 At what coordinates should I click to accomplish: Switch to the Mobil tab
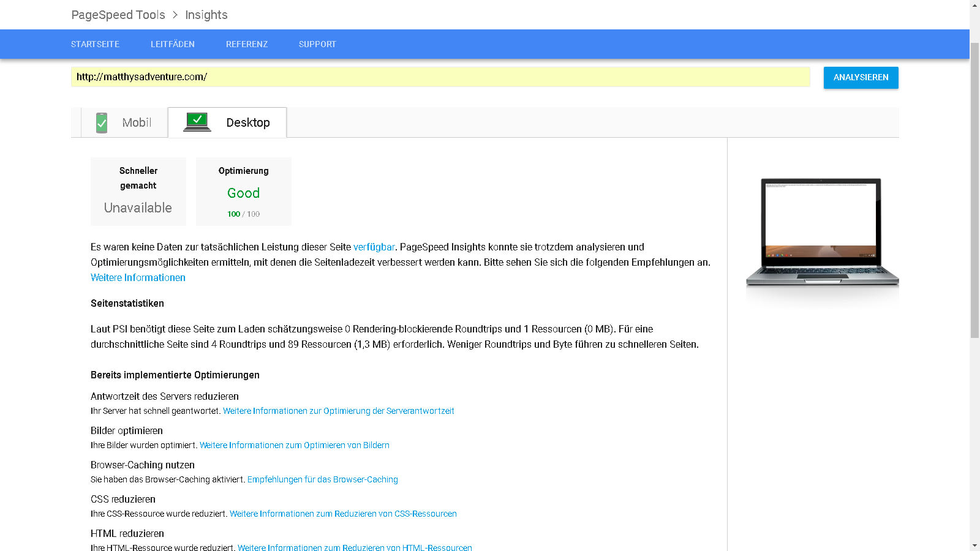point(124,122)
